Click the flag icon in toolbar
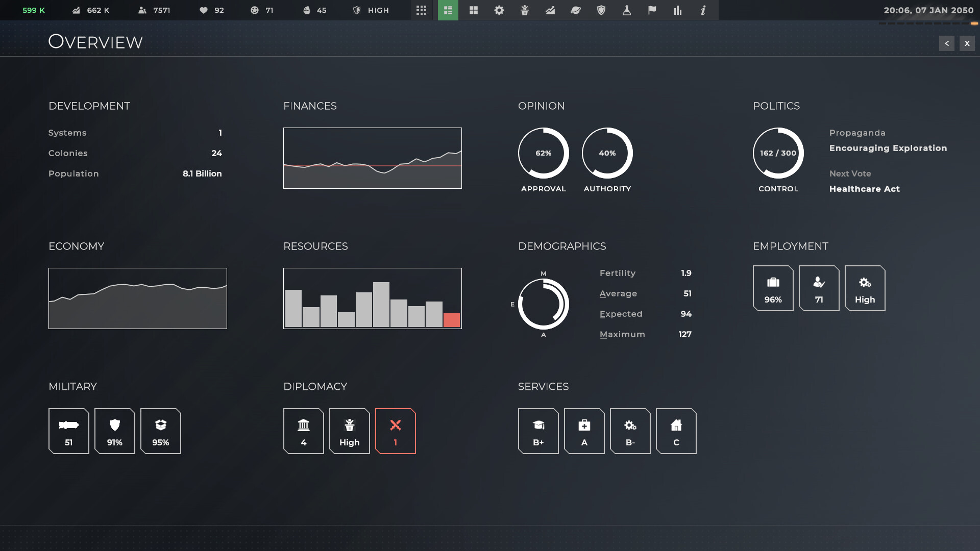The image size is (980, 551). click(x=652, y=10)
